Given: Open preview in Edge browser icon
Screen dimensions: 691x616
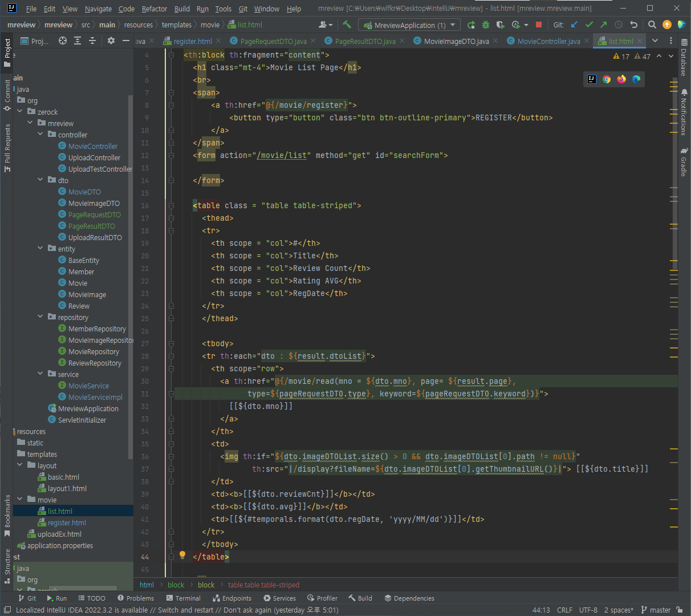Looking at the screenshot, I should (x=636, y=79).
